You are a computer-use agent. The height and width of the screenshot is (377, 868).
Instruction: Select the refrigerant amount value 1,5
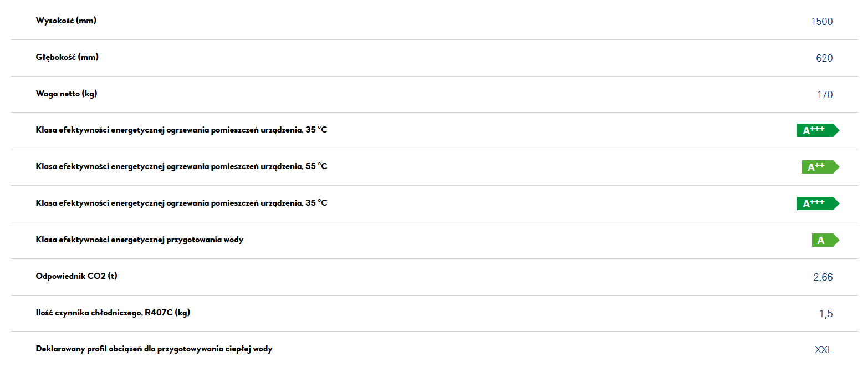point(826,314)
